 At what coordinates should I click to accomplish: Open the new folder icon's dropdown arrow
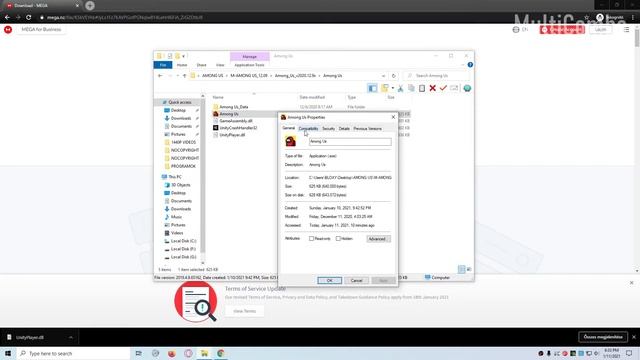point(393,88)
